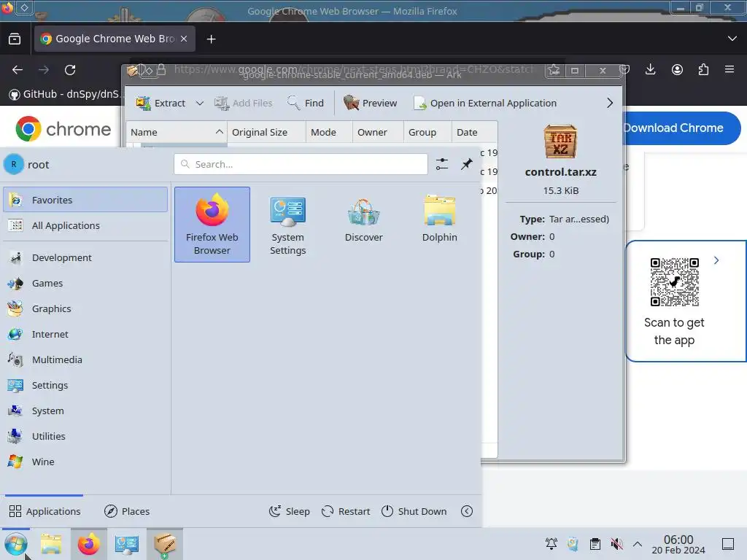Viewport: 747px width, 560px height.
Task: Click the Sleep button
Action: pos(289,511)
